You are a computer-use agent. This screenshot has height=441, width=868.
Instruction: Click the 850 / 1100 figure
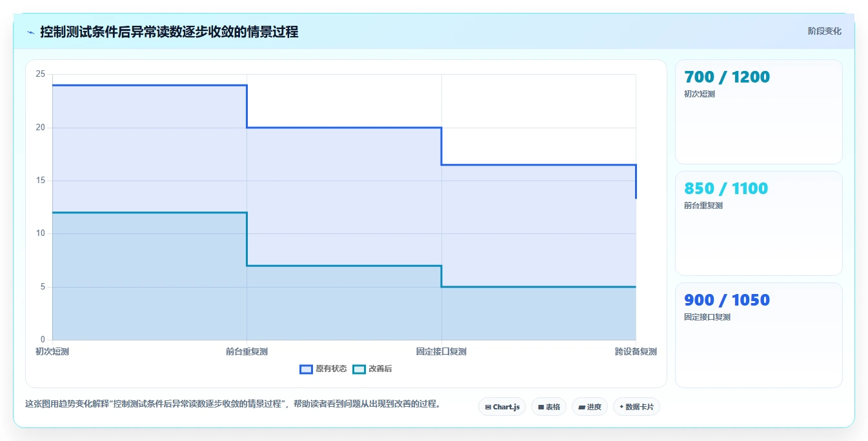(726, 189)
